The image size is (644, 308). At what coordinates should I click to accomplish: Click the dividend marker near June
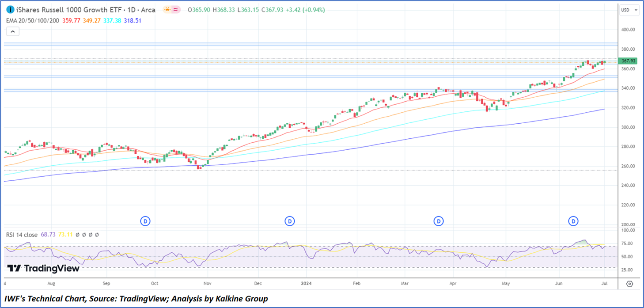tap(573, 221)
